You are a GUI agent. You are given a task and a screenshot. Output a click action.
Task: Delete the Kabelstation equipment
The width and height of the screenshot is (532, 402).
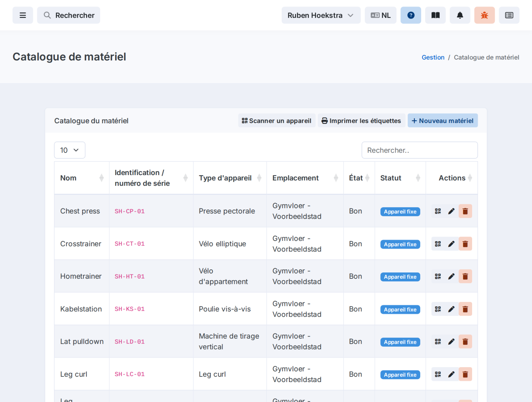[x=465, y=309]
